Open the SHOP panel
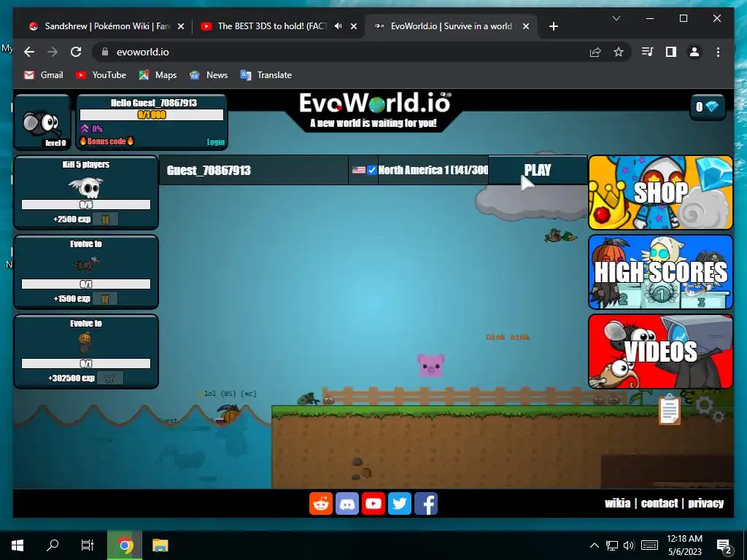747x560 pixels. click(661, 192)
